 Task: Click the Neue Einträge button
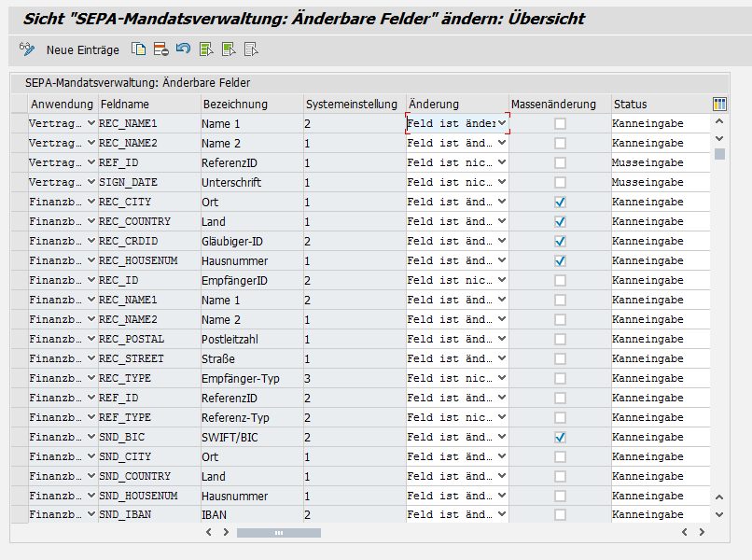82,49
